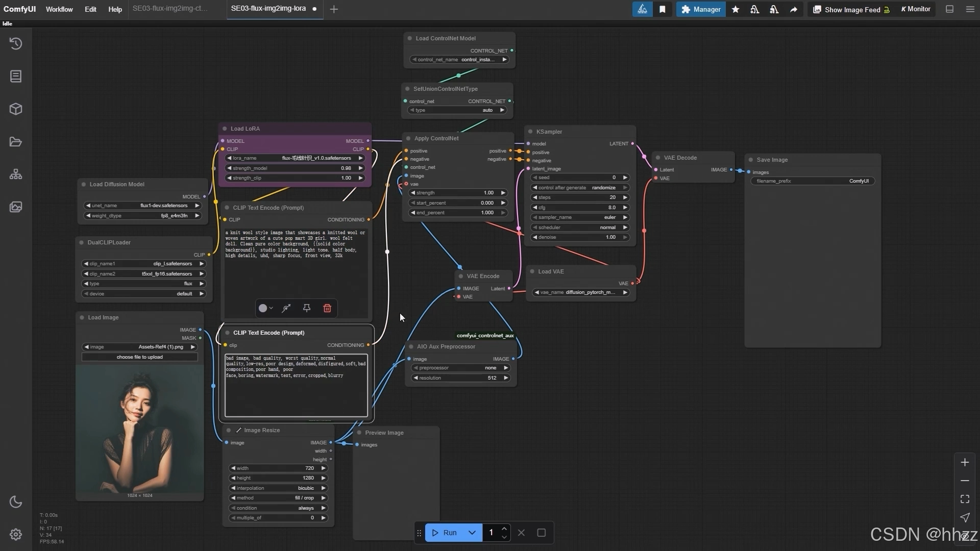Toggle dark theme with the moon icon
Viewport: 980px width, 551px height.
coord(16,502)
